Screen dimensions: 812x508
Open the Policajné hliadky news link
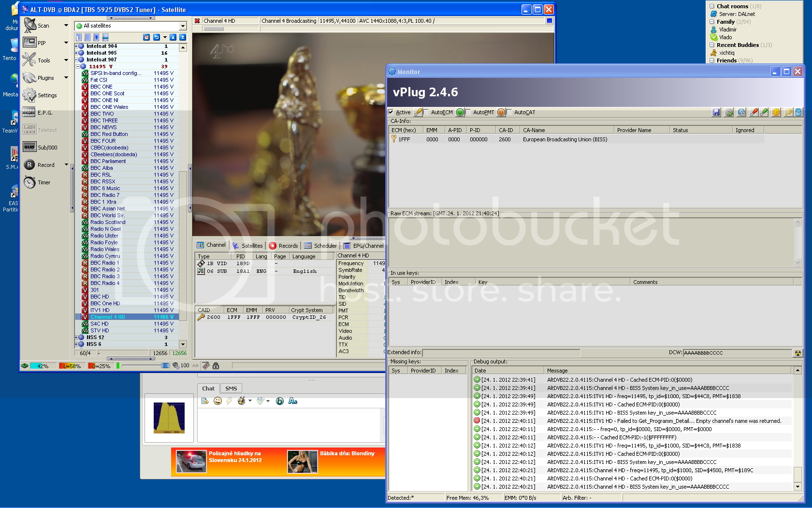pos(235,457)
